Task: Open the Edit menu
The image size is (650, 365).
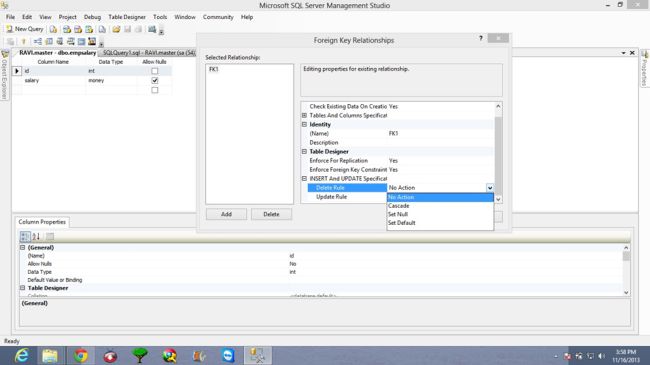Action: pyautogui.click(x=27, y=17)
